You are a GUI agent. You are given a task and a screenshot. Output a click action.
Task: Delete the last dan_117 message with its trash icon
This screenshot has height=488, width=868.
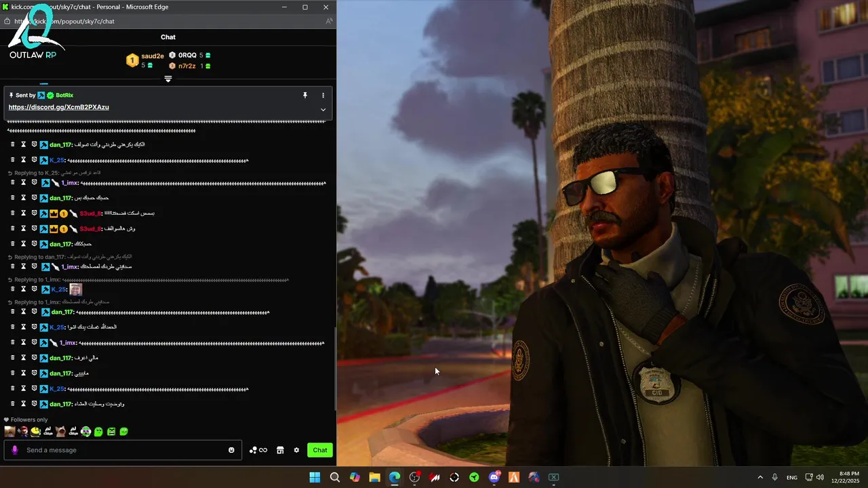click(12, 404)
